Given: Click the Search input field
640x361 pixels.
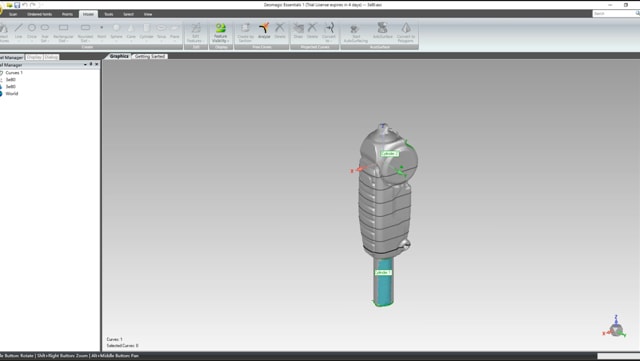Looking at the screenshot, I should point(613,13).
